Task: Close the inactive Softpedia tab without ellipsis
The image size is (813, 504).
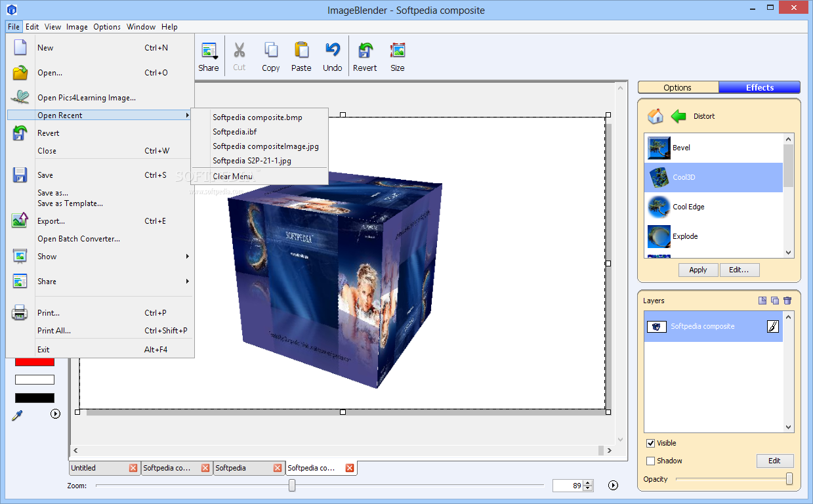Action: pos(278,468)
